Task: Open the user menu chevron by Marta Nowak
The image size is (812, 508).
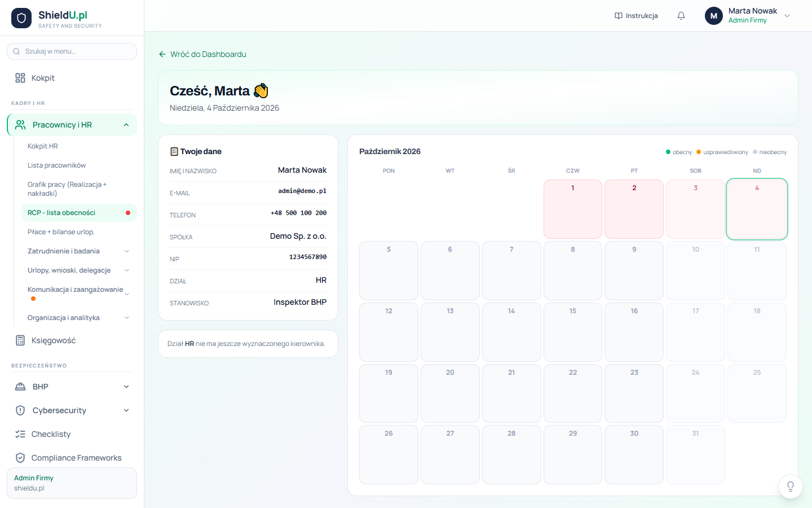Action: click(788, 16)
